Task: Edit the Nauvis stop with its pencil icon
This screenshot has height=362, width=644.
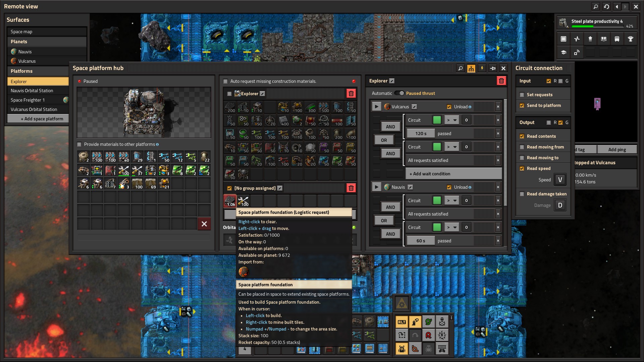Action: click(410, 187)
